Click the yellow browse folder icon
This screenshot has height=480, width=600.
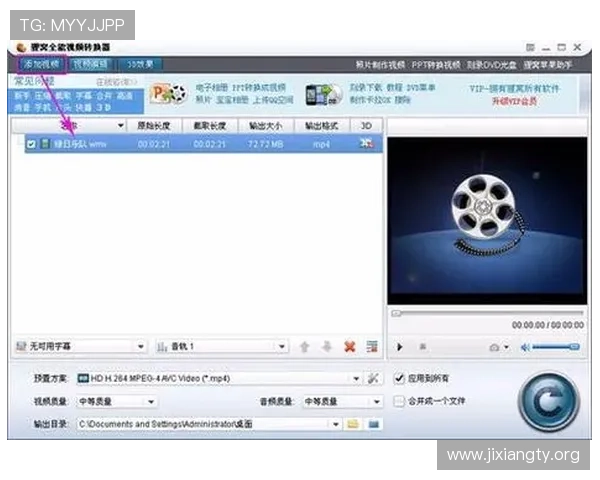tap(353, 424)
